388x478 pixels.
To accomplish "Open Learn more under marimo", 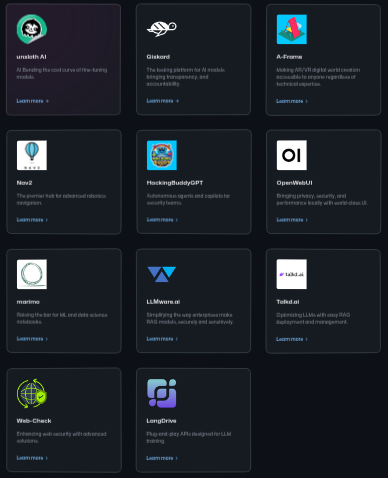I will coord(32,339).
